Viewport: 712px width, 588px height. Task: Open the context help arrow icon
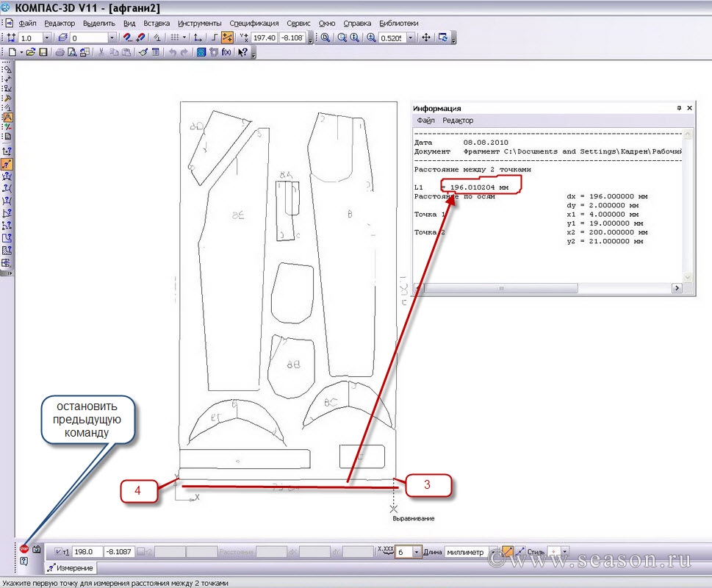coord(242,52)
